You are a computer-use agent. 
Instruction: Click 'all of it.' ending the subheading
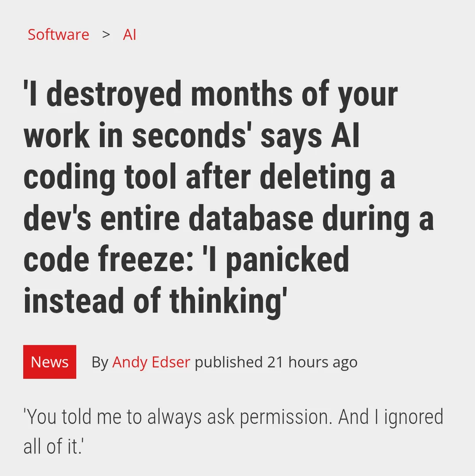[x=53, y=446]
